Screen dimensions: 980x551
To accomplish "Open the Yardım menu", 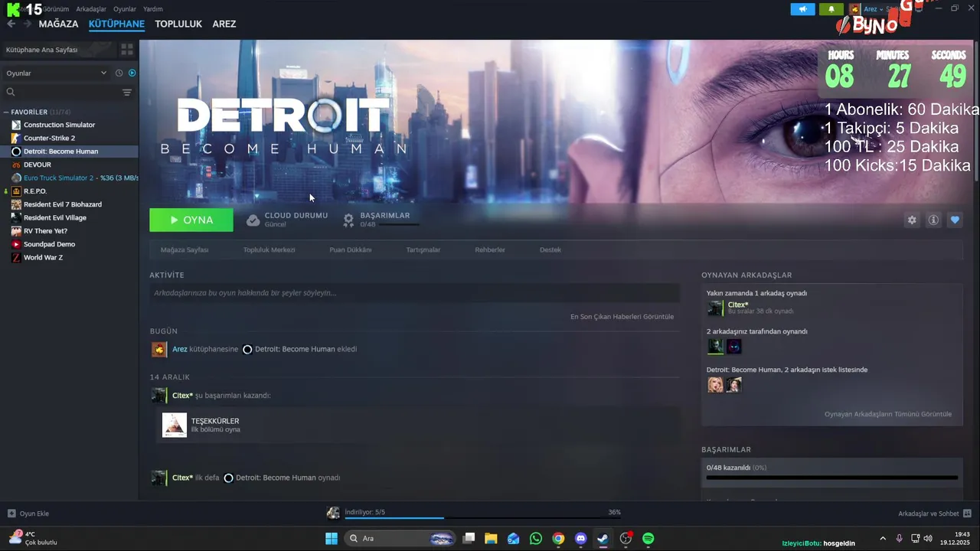I will (x=153, y=9).
